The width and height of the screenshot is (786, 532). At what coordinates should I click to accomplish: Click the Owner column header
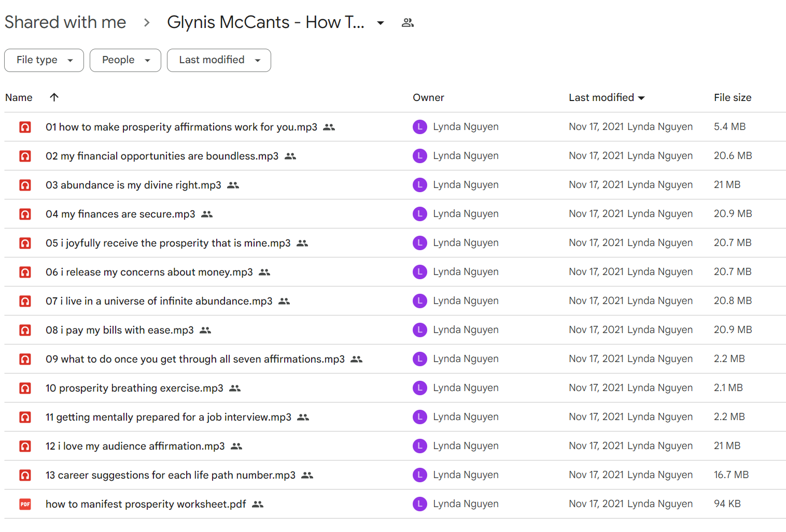coord(428,97)
